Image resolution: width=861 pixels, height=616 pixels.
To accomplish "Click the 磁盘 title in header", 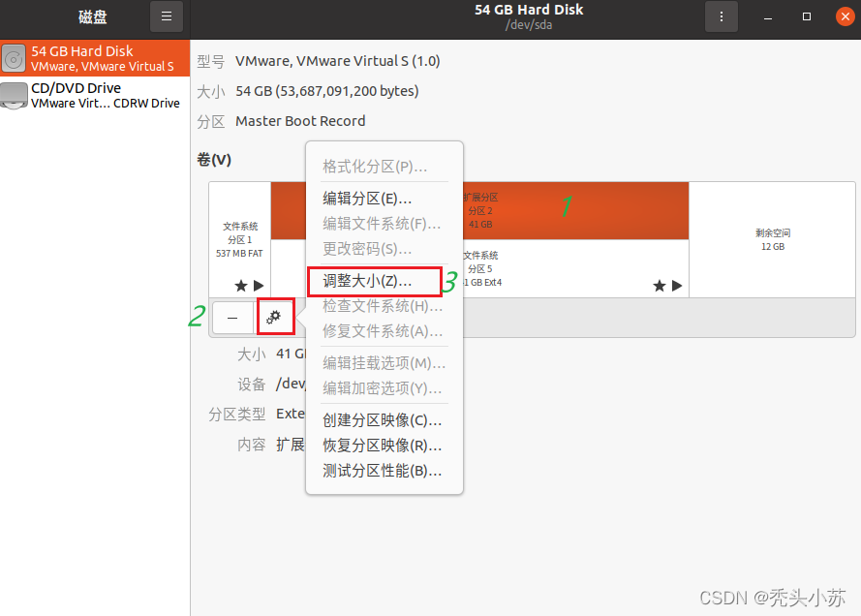I will coord(92,17).
